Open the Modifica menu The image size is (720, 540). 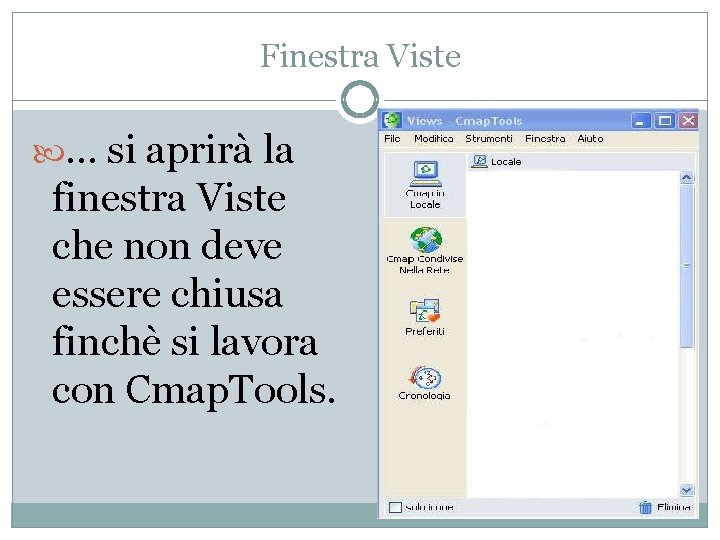point(433,138)
